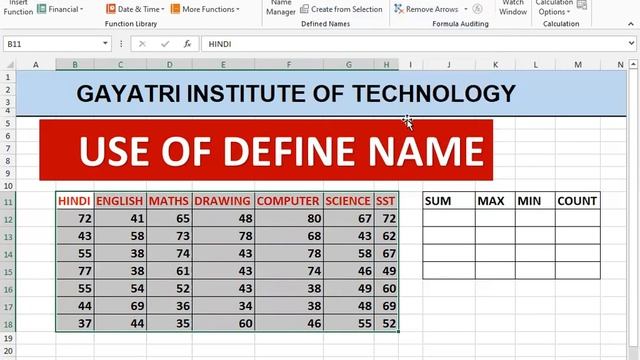
Task: Click the SCIENCE value 46
Action: pyautogui.click(x=349, y=271)
